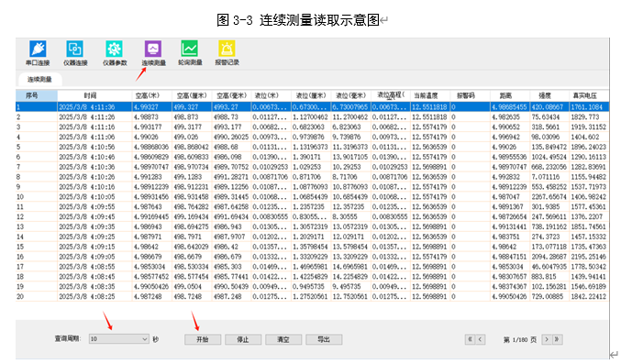Click the cell with value 498.7971
Viewport: 621px width, 364px height.
coord(192,237)
